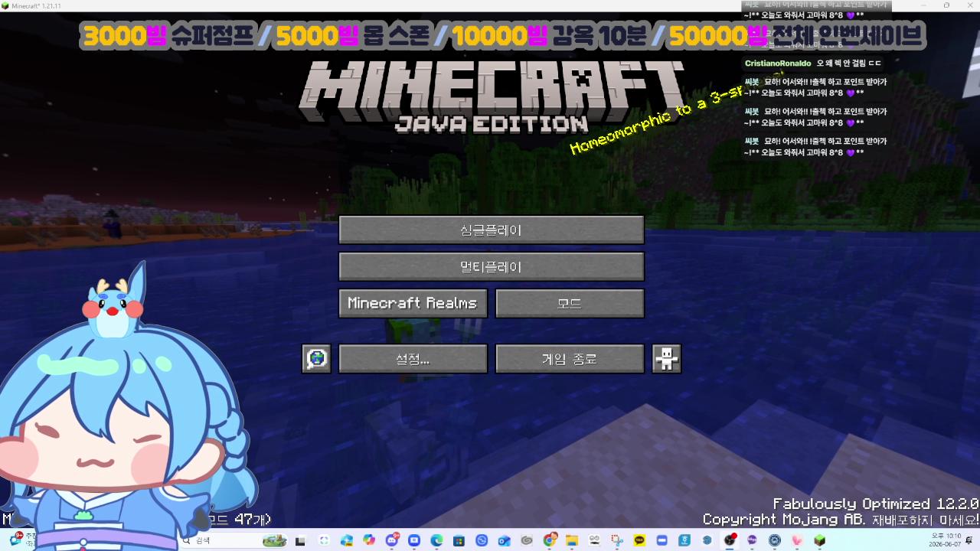This screenshot has width=980, height=551.
Task: Open Minecraft Realms
Action: (413, 303)
